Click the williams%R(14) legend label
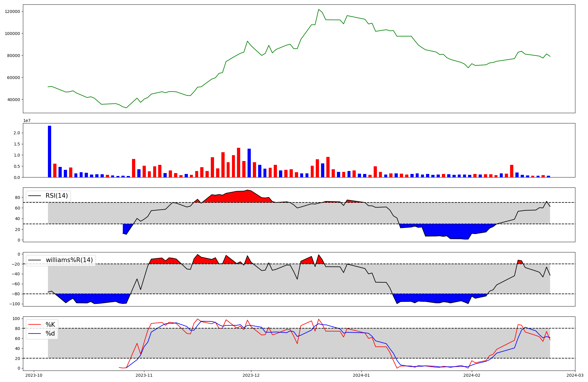The width and height of the screenshot is (588, 382). click(x=69, y=260)
